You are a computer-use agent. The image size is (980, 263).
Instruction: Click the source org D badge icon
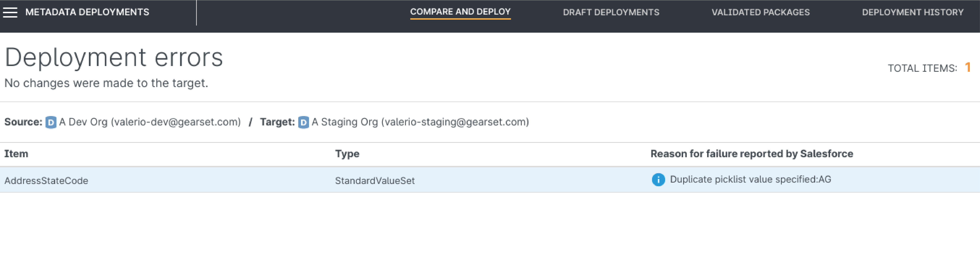click(51, 123)
